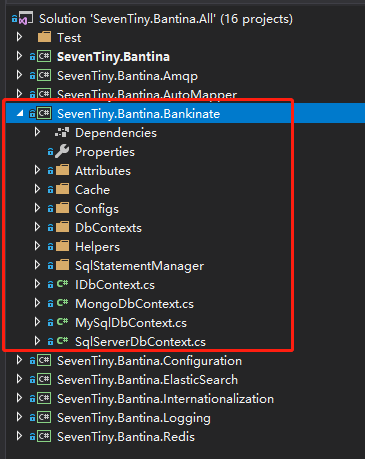Screen dimensions: 365x459
Task: Expand the Dependencies node
Action: 37,132
